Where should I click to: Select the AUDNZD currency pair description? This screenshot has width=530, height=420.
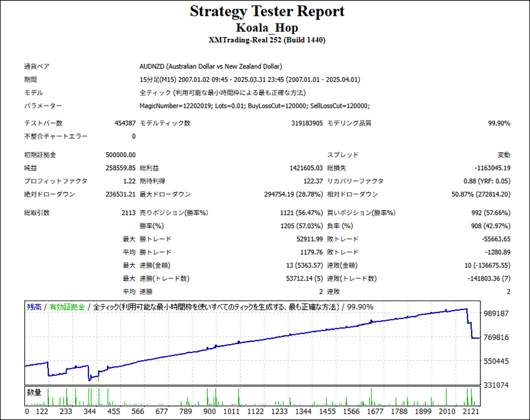[x=211, y=66]
